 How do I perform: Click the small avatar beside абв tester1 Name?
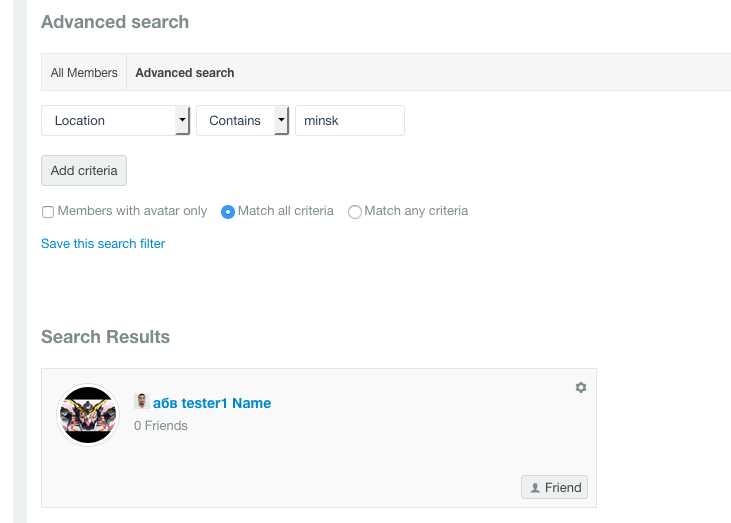141,401
